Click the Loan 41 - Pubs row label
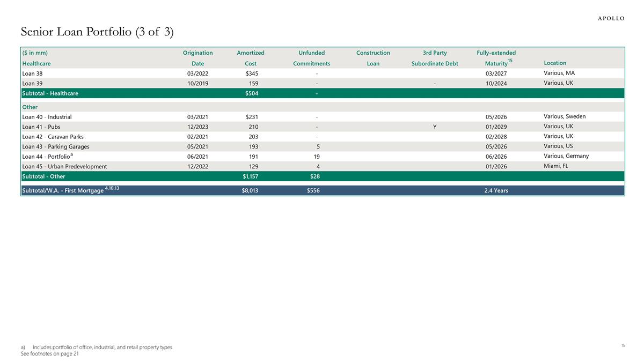 (41, 127)
